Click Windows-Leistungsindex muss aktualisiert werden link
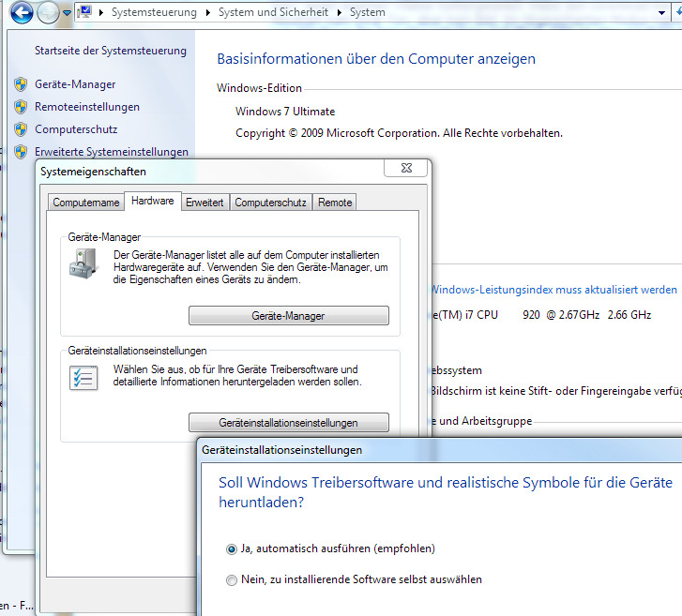682x616 pixels. [x=554, y=290]
